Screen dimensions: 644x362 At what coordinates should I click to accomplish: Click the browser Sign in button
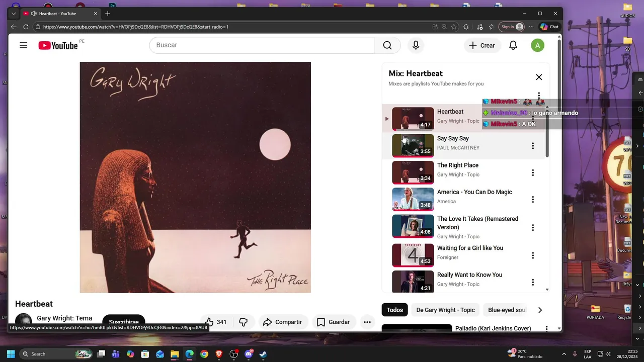pos(512,27)
